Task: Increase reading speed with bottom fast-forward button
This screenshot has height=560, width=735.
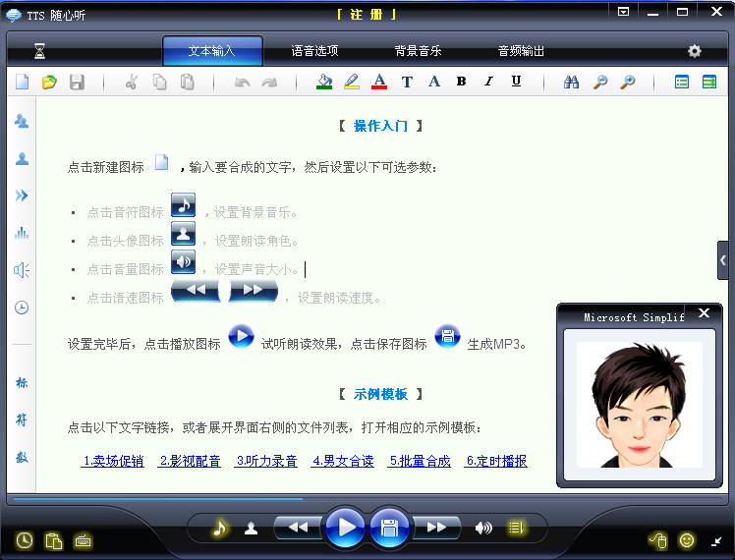Action: point(437,528)
